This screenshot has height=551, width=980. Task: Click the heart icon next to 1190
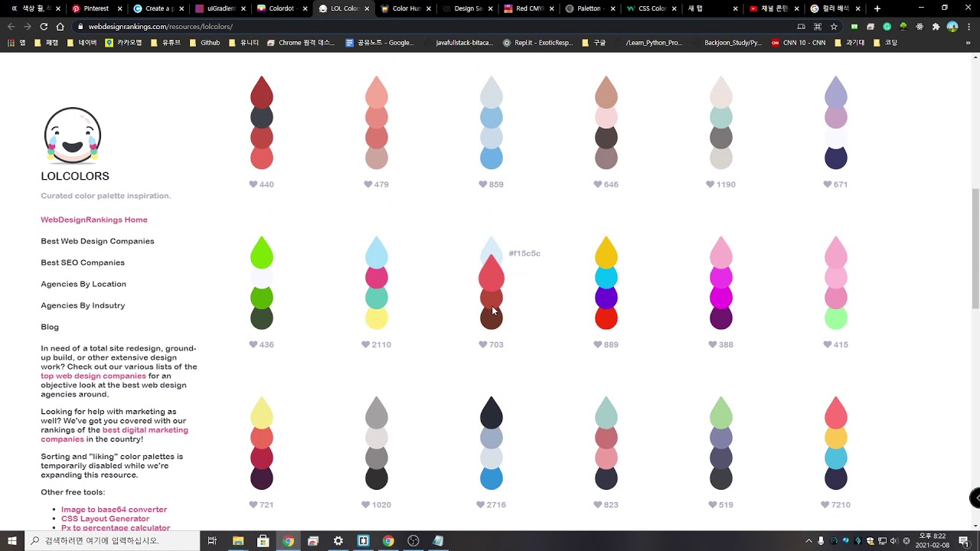[x=710, y=184]
